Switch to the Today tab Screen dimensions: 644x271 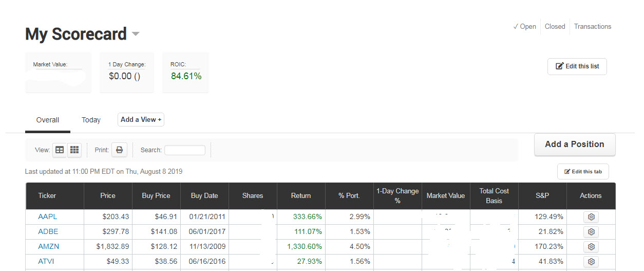coord(91,120)
